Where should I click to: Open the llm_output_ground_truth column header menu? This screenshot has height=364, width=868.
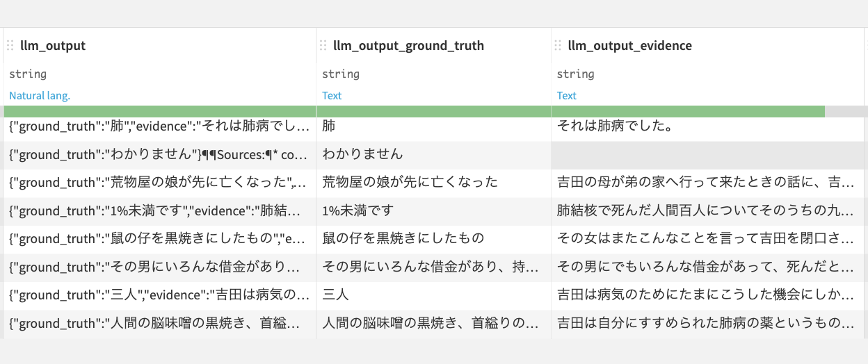pos(408,46)
